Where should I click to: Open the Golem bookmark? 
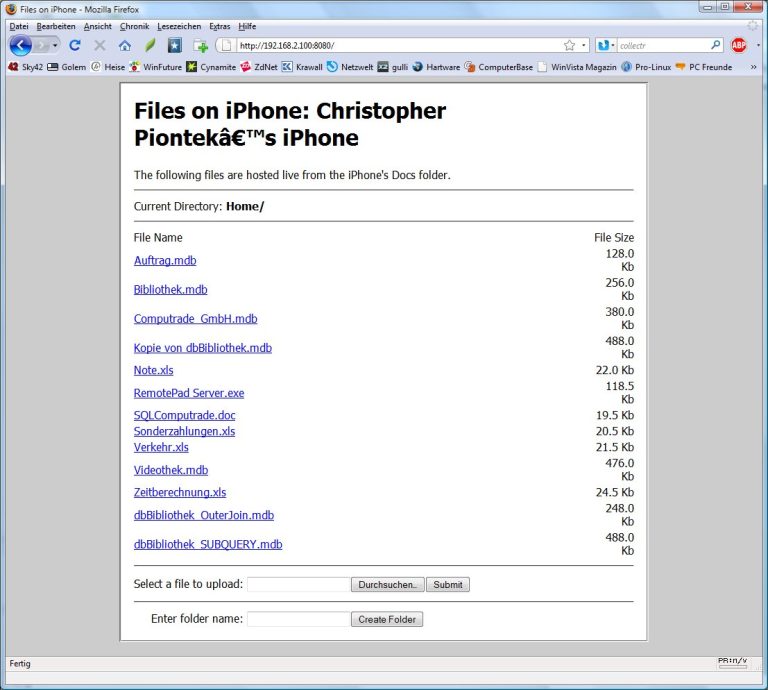[x=67, y=67]
